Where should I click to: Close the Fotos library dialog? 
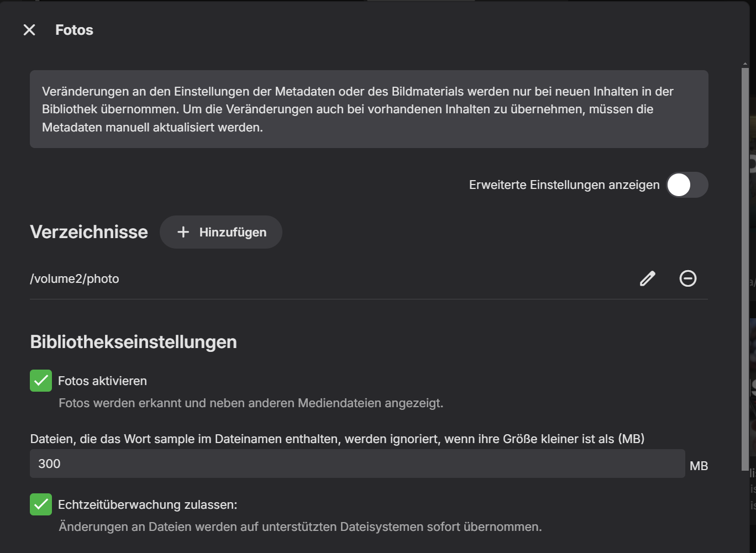[29, 30]
